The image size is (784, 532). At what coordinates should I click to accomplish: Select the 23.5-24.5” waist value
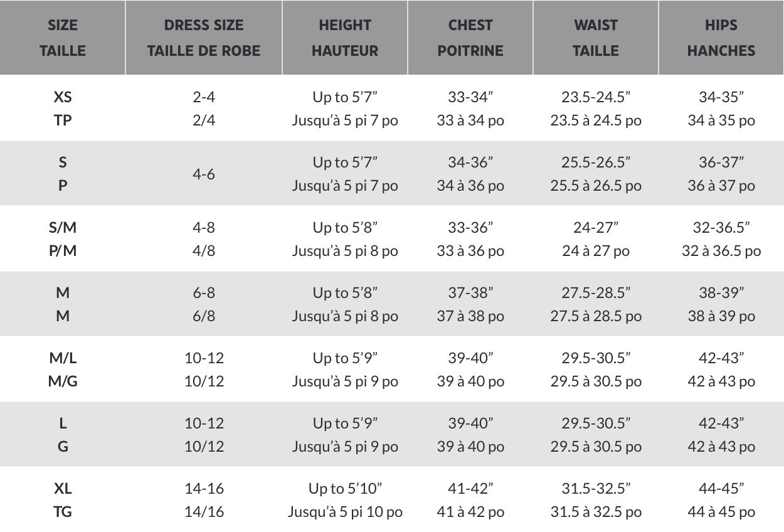(x=596, y=97)
